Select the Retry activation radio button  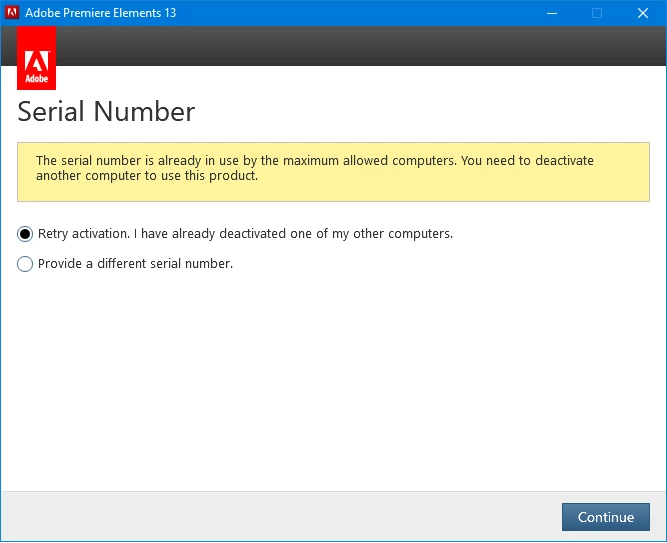(x=25, y=234)
